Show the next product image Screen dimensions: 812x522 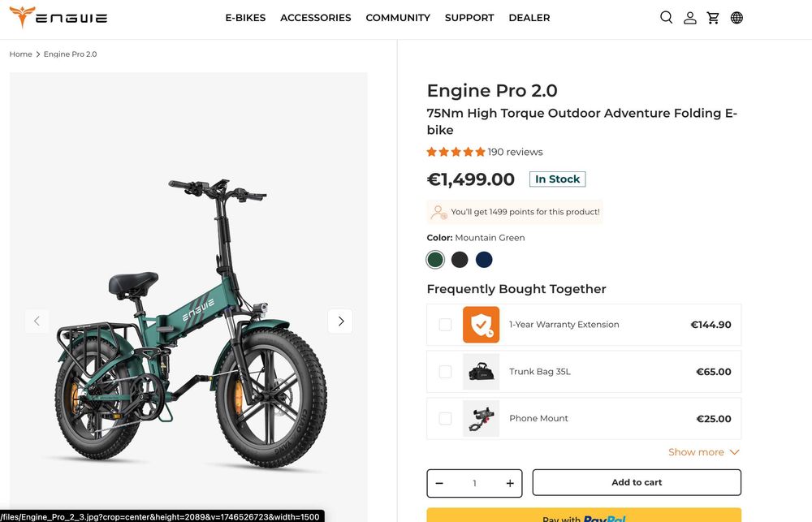coord(340,321)
